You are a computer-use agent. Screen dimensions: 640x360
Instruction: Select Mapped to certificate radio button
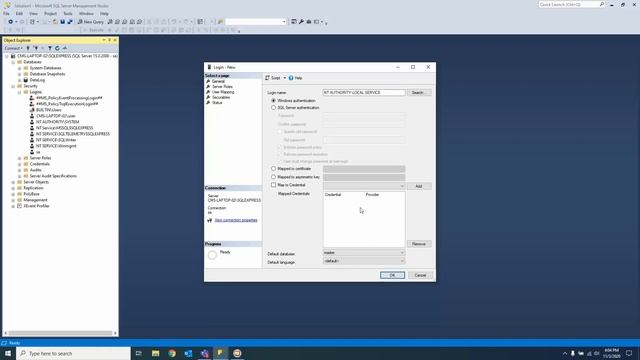point(273,169)
